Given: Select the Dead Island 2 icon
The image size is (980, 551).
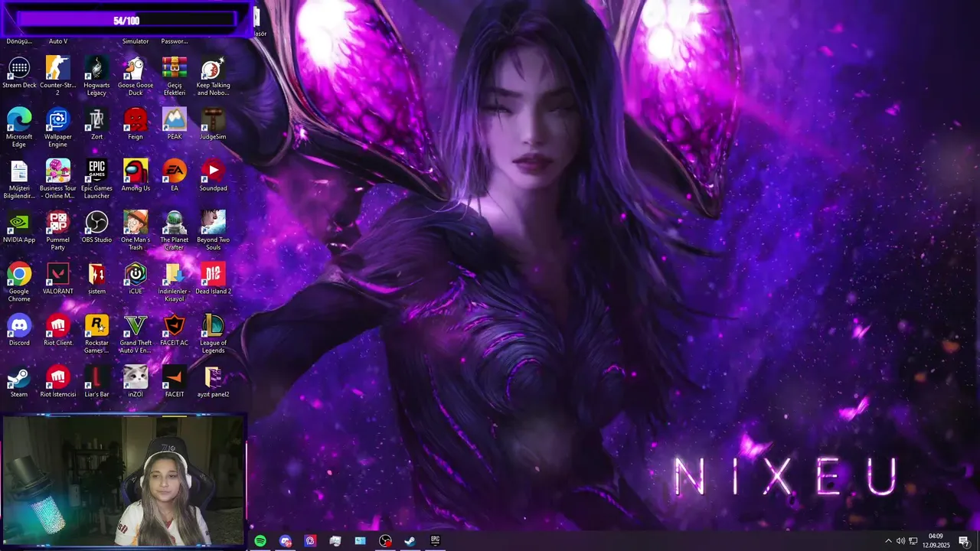Looking at the screenshot, I should 213,278.
